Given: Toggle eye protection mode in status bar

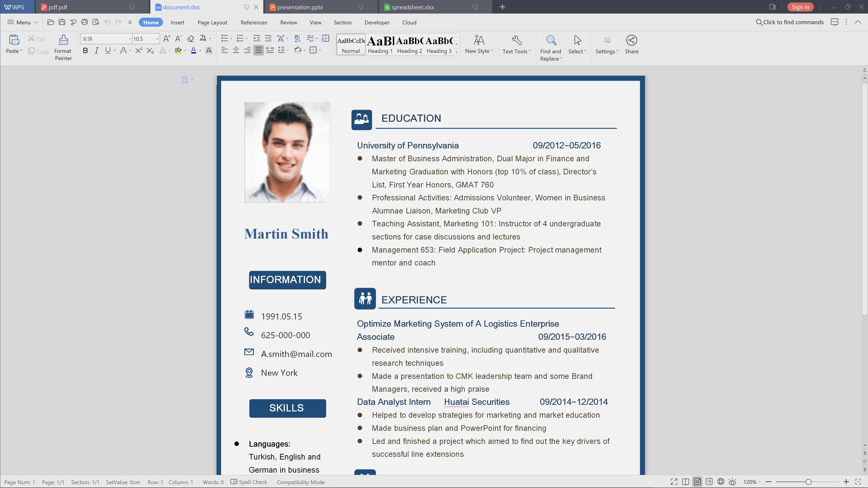Looking at the screenshot, I should click(x=732, y=482).
